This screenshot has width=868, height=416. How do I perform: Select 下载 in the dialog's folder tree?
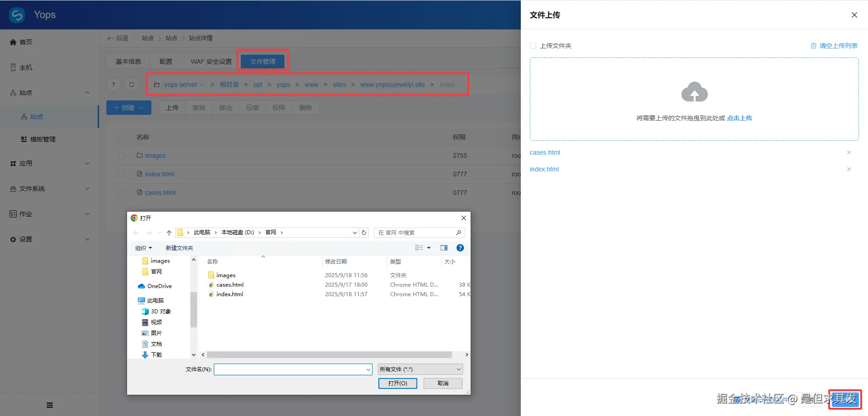tap(152, 355)
